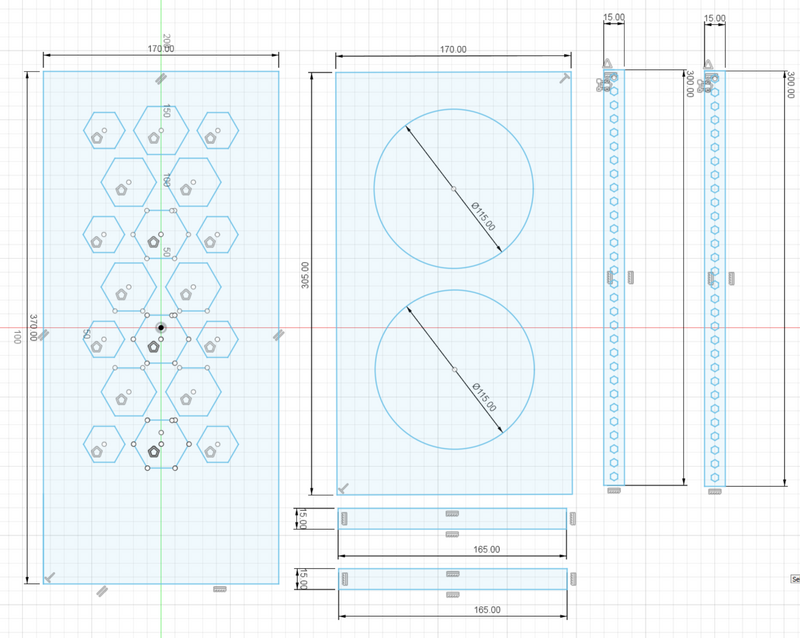Image resolution: width=800 pixels, height=638 pixels.
Task: Select perpendicular constraint icon at circle panel's bottom-left corner
Action: pos(343,488)
